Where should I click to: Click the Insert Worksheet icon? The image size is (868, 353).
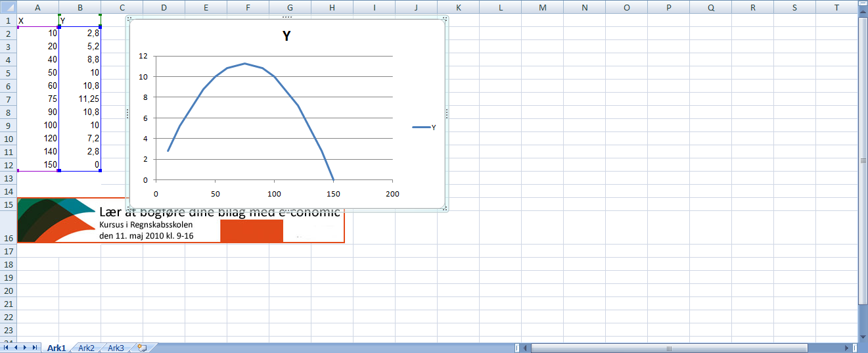point(141,348)
